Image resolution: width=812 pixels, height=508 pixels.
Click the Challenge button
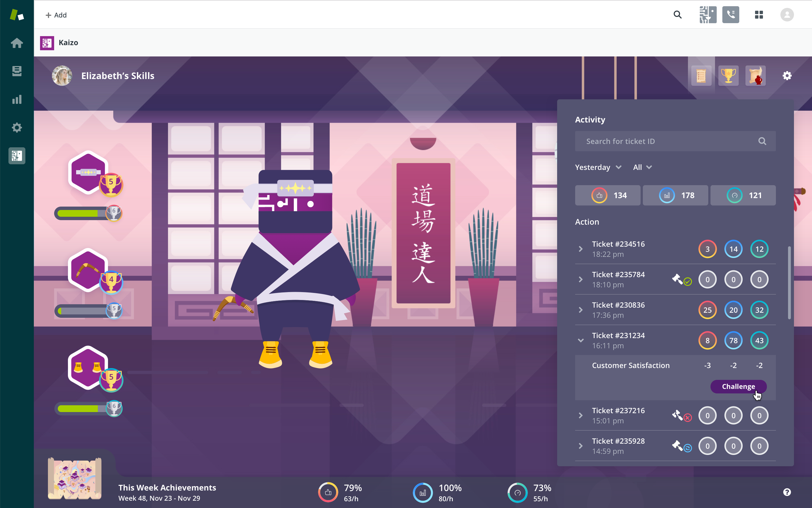738,386
